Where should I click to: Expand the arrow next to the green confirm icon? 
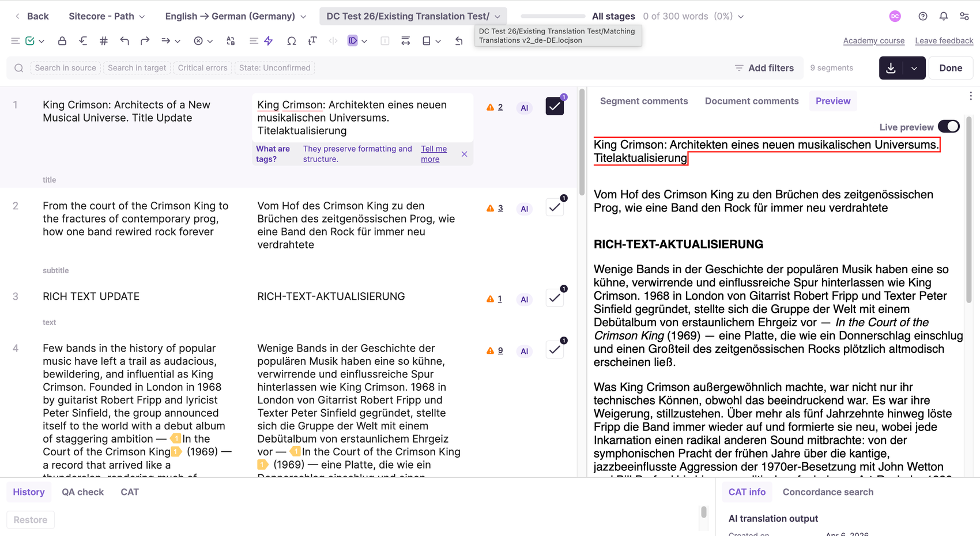[42, 41]
